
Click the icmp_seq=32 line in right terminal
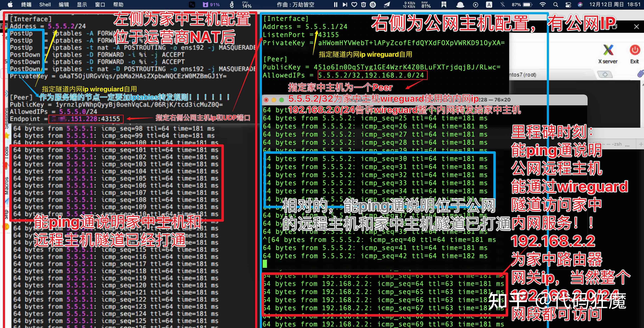pos(375,175)
